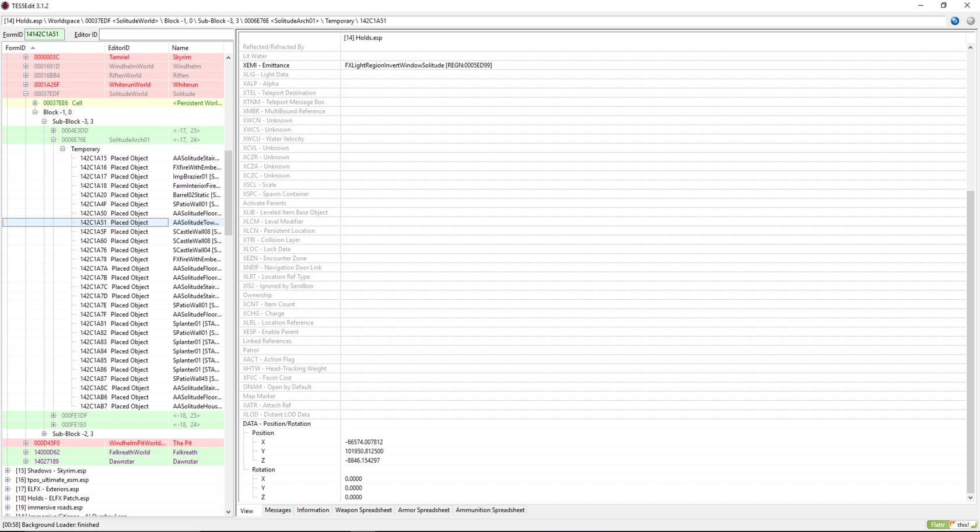Image resolution: width=980 pixels, height=532 pixels.
Task: Select placed object row 142C1A87
Action: (114, 379)
